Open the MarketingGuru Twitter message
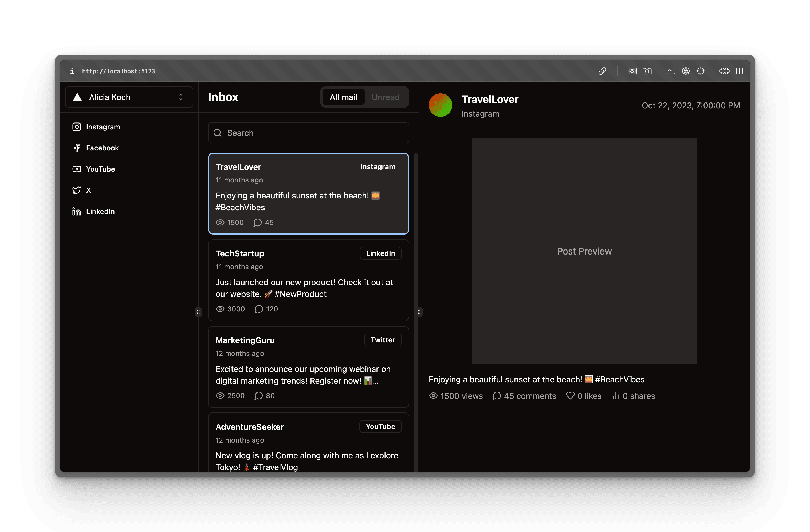 (308, 367)
